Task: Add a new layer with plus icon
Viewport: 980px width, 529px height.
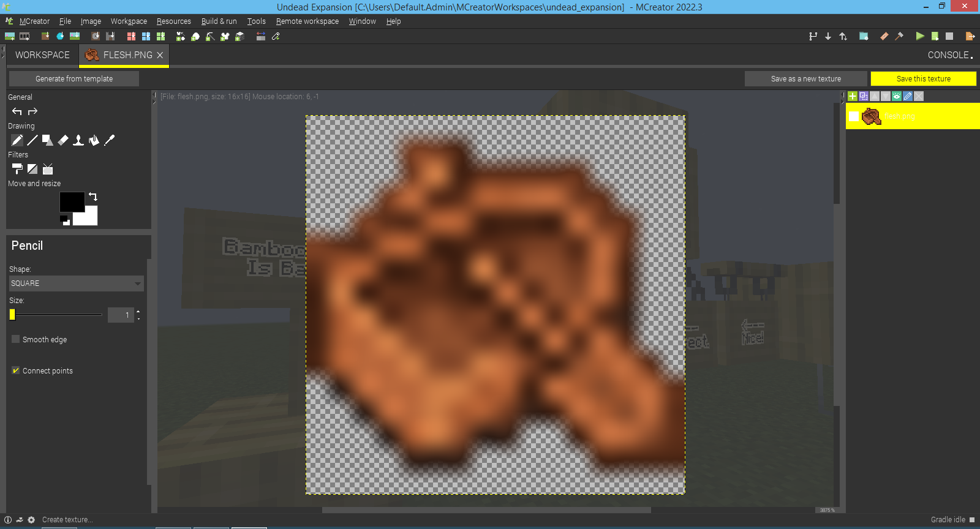Action: tap(853, 96)
